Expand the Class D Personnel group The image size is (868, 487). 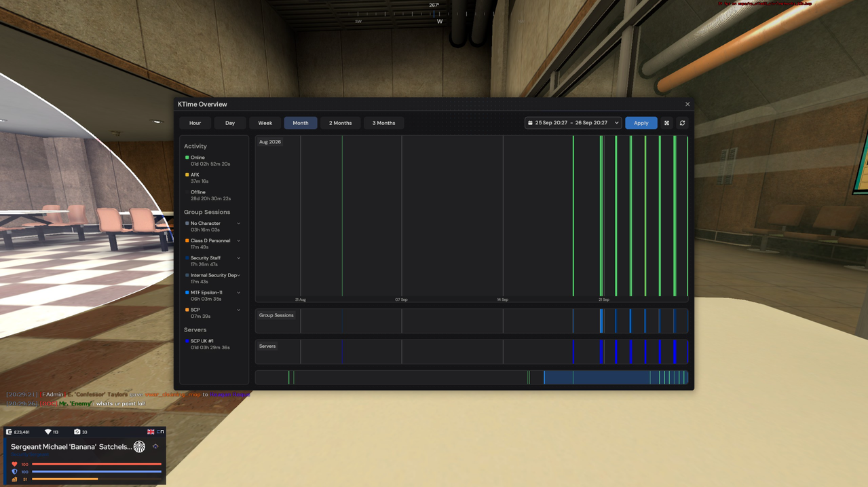point(238,240)
